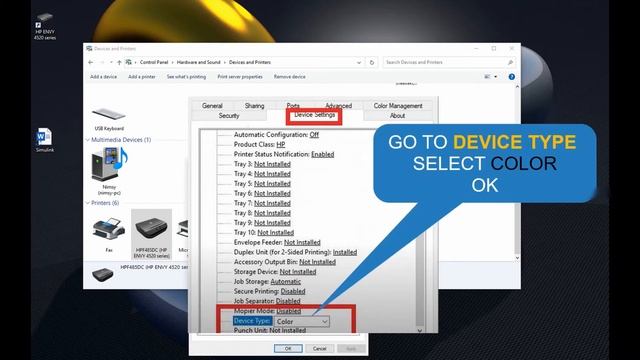The width and height of the screenshot is (640, 360).
Task: Switch to the Sharing tab
Action: pyautogui.click(x=254, y=106)
